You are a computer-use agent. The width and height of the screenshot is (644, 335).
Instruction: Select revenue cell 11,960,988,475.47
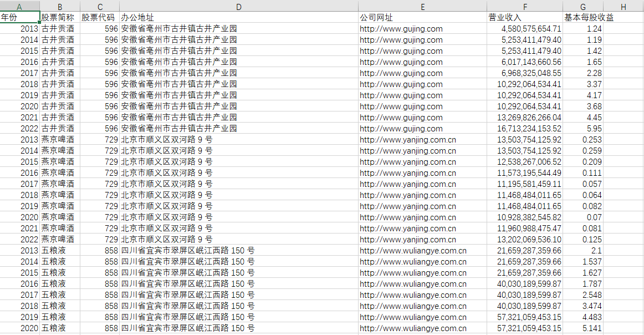tap(525, 229)
